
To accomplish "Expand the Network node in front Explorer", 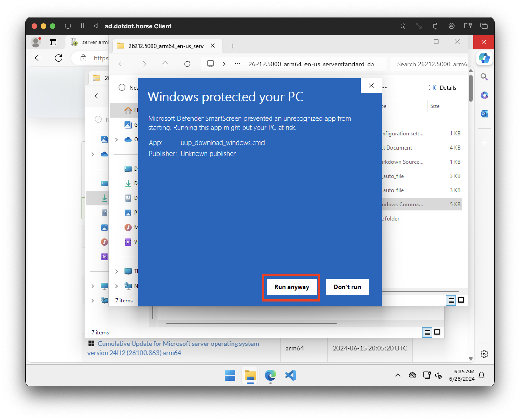I will [x=116, y=286].
